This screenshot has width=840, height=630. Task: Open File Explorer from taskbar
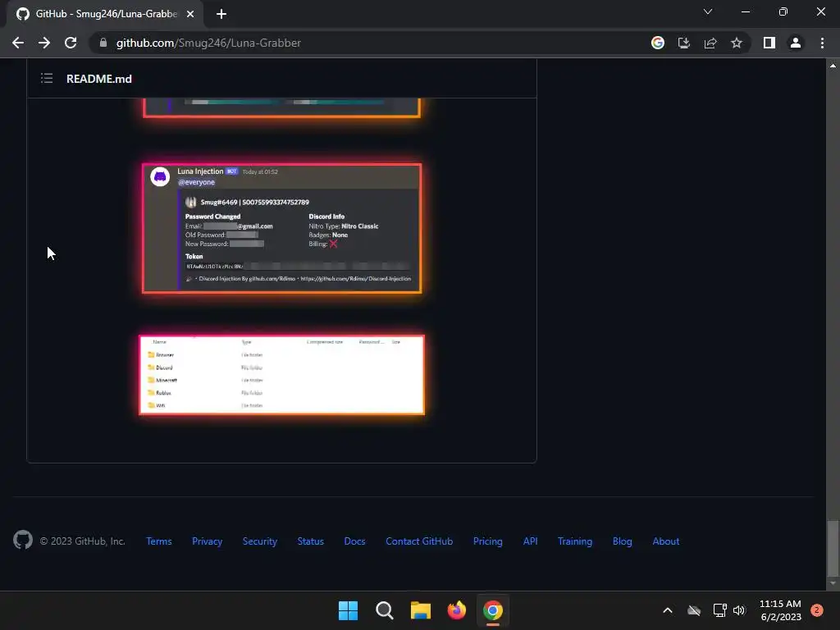(x=421, y=610)
